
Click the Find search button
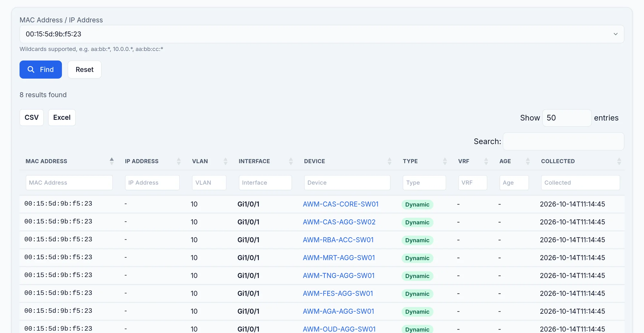(41, 70)
